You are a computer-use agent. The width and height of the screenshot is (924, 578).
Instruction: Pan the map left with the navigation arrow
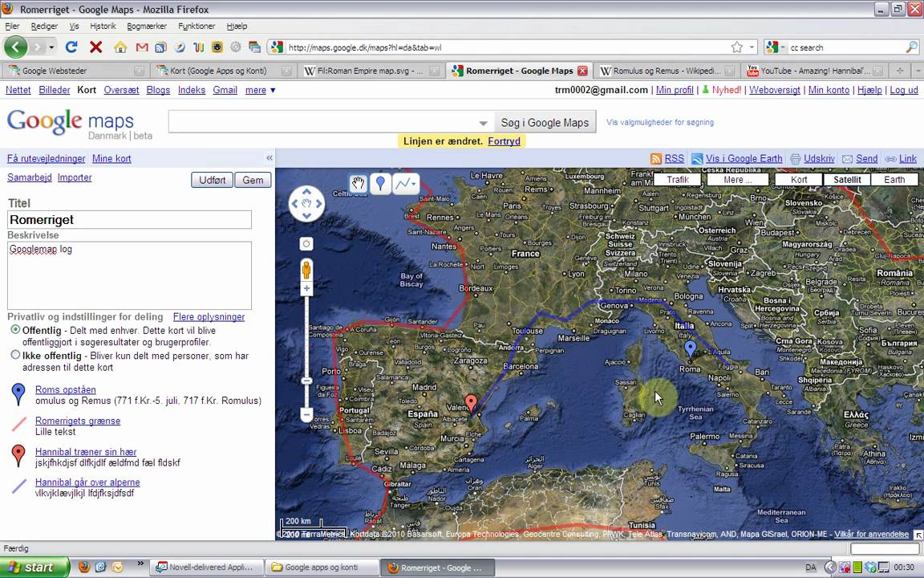(x=294, y=203)
